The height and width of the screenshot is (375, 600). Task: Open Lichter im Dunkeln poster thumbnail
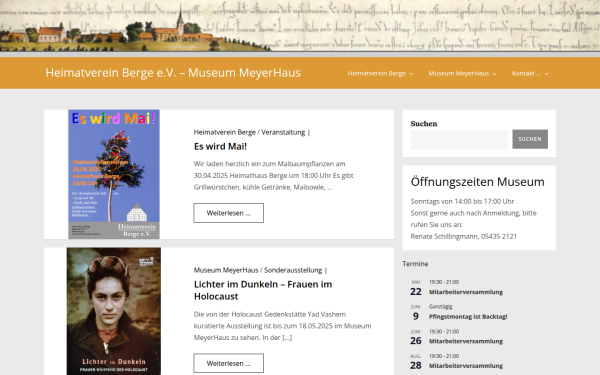point(114,311)
